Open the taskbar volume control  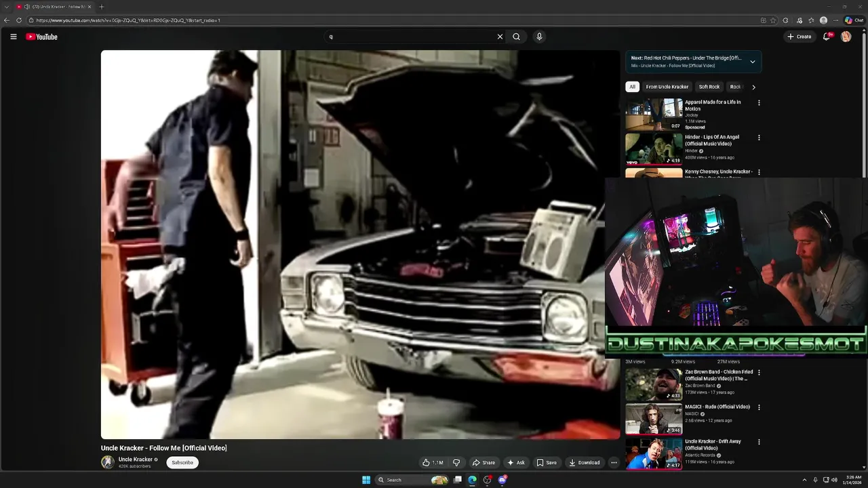tap(834, 480)
